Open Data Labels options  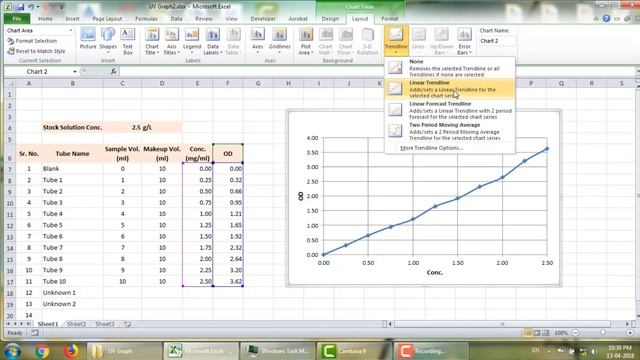[x=213, y=41]
